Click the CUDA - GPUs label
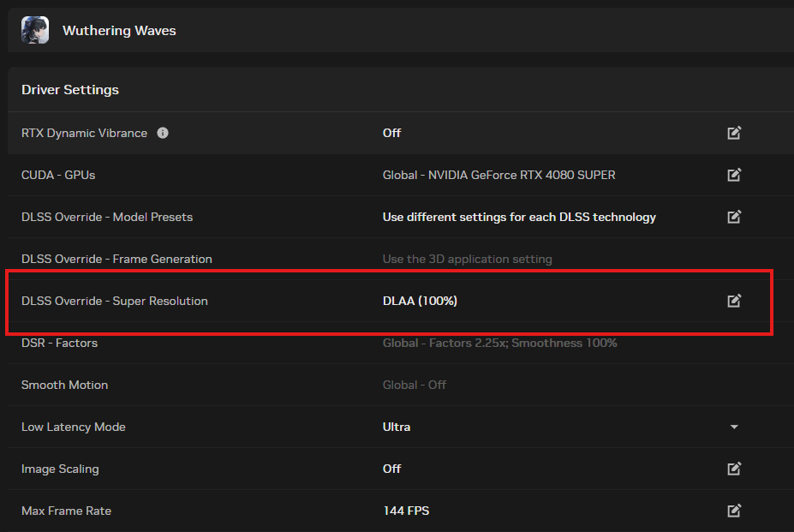The image size is (794, 532). 58,175
